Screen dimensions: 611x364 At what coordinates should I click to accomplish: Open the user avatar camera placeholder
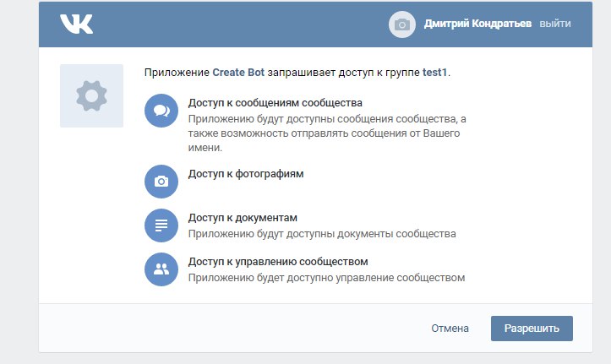pos(402,24)
